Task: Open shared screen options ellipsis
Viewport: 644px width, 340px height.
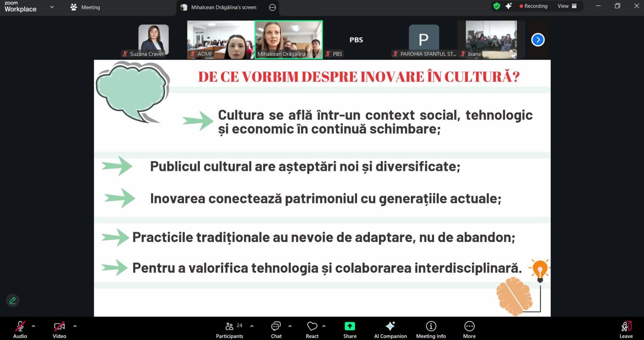Action: [x=272, y=8]
